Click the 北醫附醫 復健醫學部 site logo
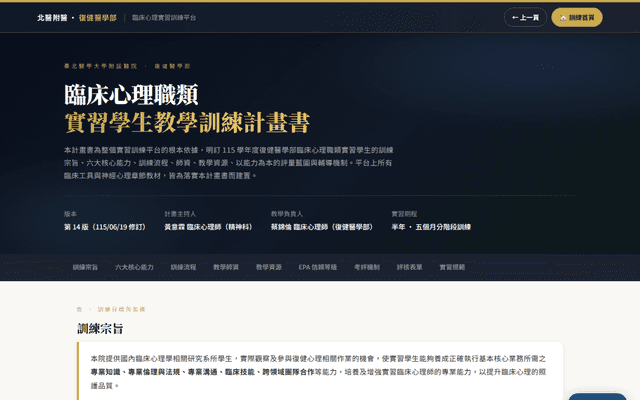 [77, 18]
